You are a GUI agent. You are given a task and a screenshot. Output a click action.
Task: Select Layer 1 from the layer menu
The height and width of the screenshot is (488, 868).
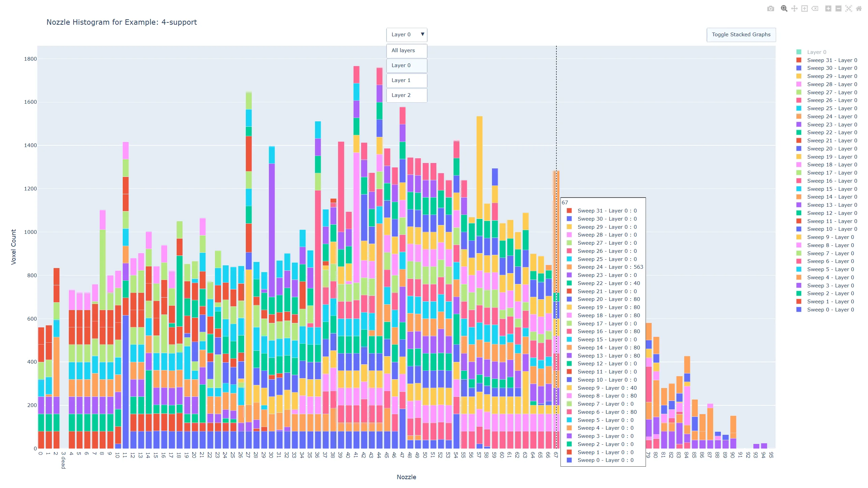(x=407, y=80)
